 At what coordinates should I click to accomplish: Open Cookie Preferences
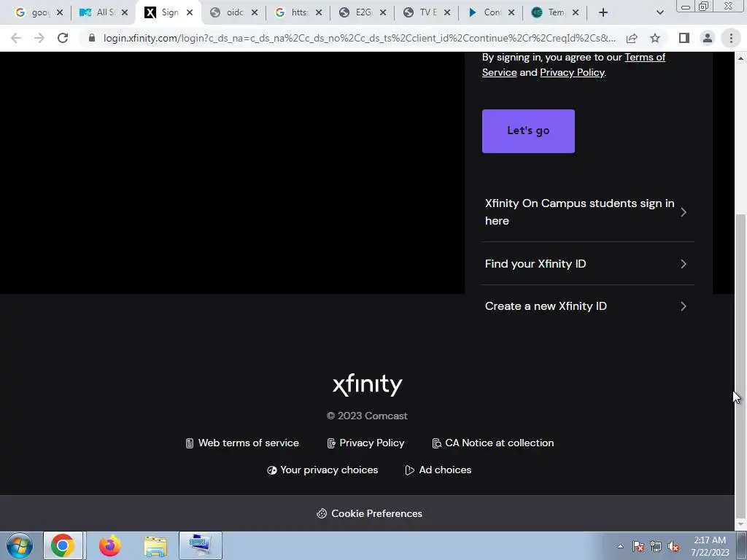pyautogui.click(x=376, y=513)
